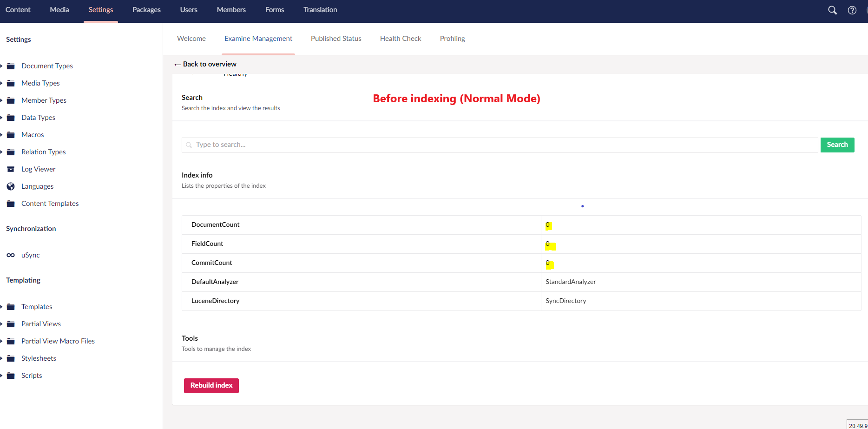Click the Data Types folder icon
Screen dimensions: 868x429
[x=11, y=117]
